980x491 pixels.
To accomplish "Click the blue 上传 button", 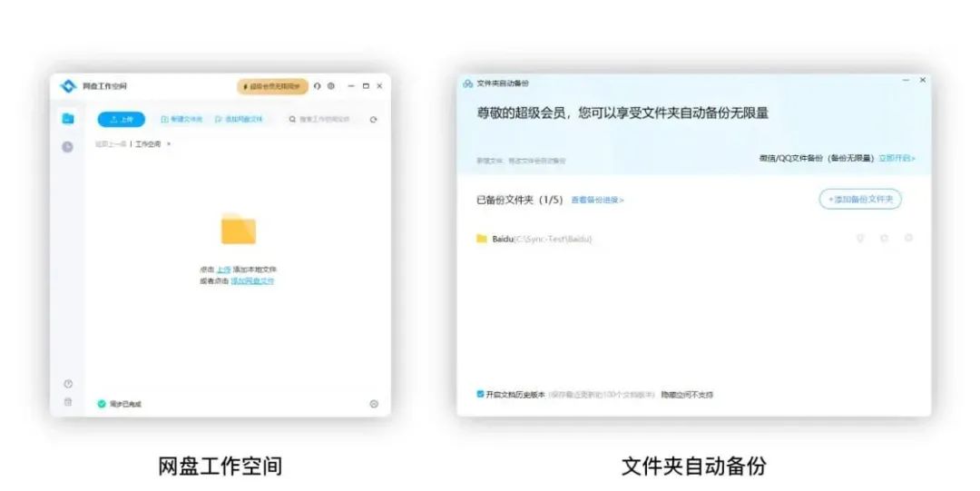I will click(121, 120).
